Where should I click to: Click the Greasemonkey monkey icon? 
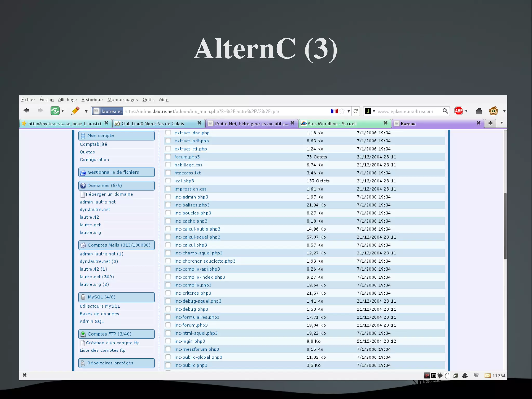click(x=493, y=111)
